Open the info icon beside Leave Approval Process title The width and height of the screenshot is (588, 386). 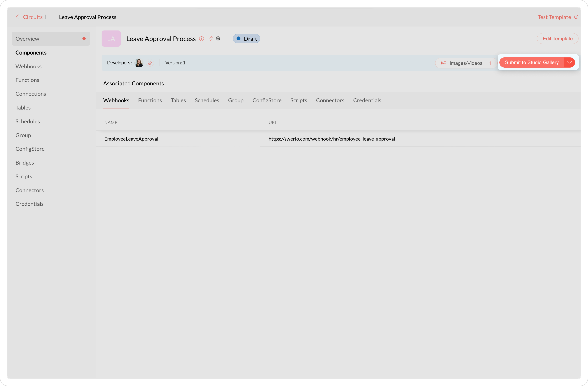coord(202,39)
